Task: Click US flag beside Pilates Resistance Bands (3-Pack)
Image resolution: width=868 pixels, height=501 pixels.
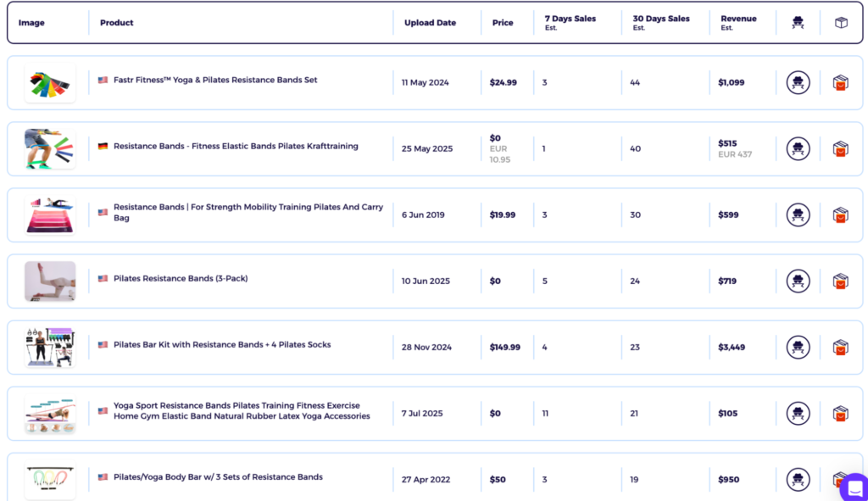Action: [103, 278]
